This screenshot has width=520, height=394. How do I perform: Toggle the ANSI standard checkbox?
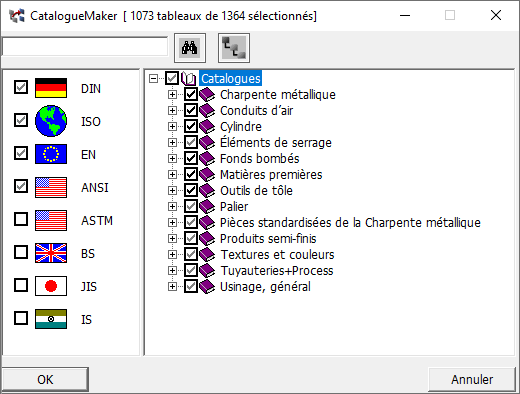21,186
